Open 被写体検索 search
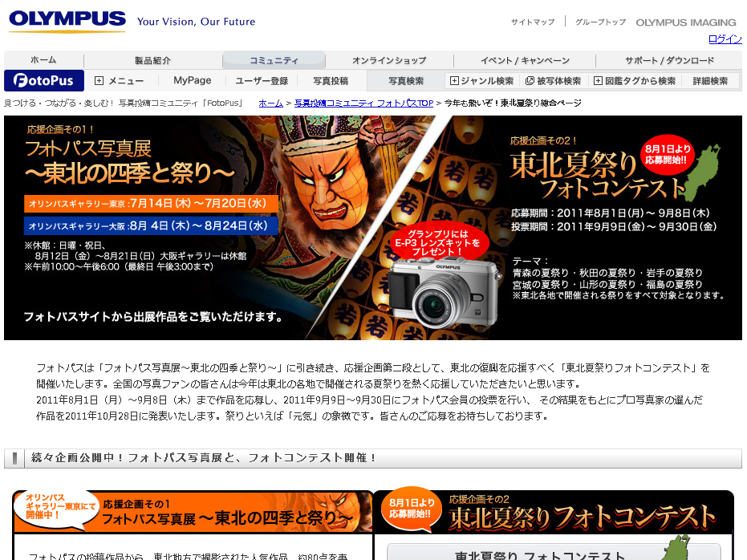747x560 pixels. 553,81
